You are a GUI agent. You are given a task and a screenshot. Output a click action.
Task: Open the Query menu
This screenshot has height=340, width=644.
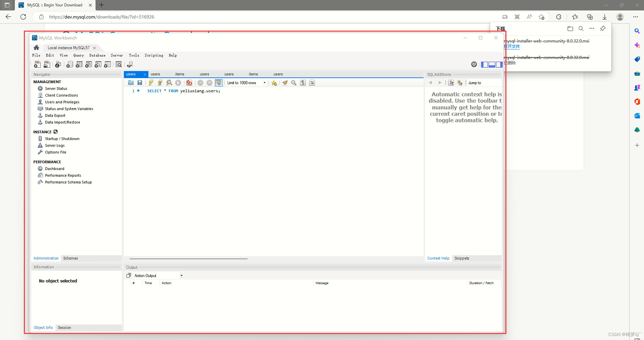coord(78,55)
